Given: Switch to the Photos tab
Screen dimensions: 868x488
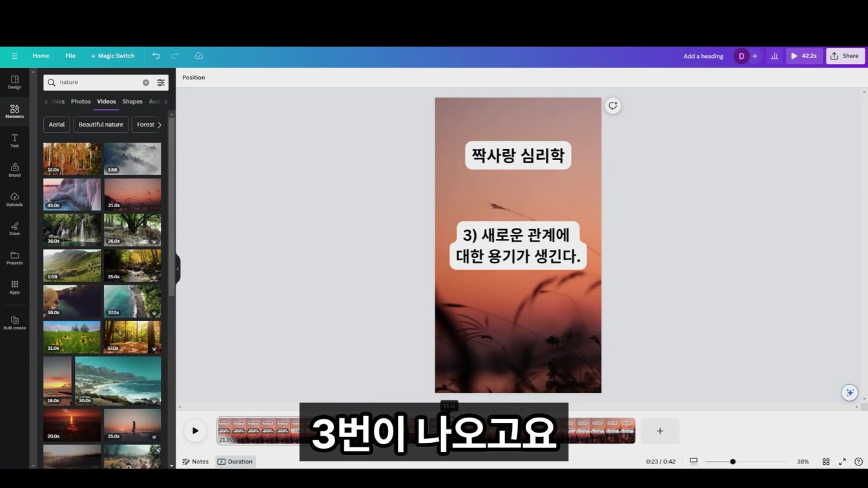Looking at the screenshot, I should tap(81, 101).
